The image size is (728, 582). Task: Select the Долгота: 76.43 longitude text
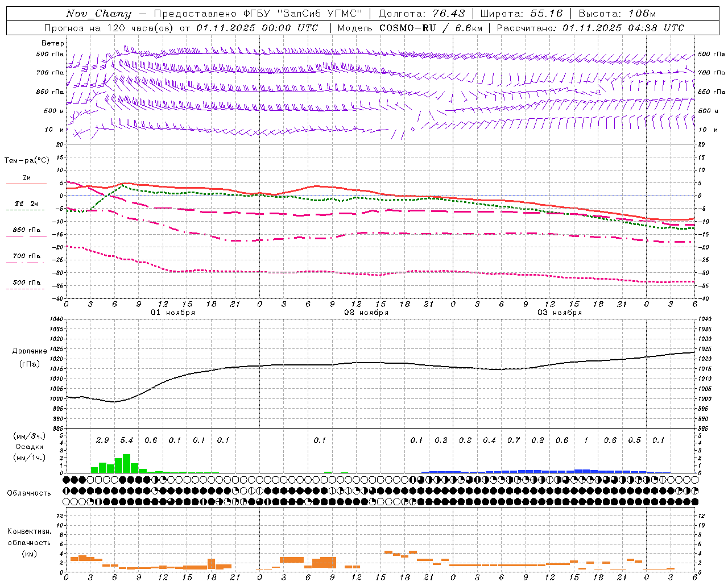pyautogui.click(x=421, y=14)
